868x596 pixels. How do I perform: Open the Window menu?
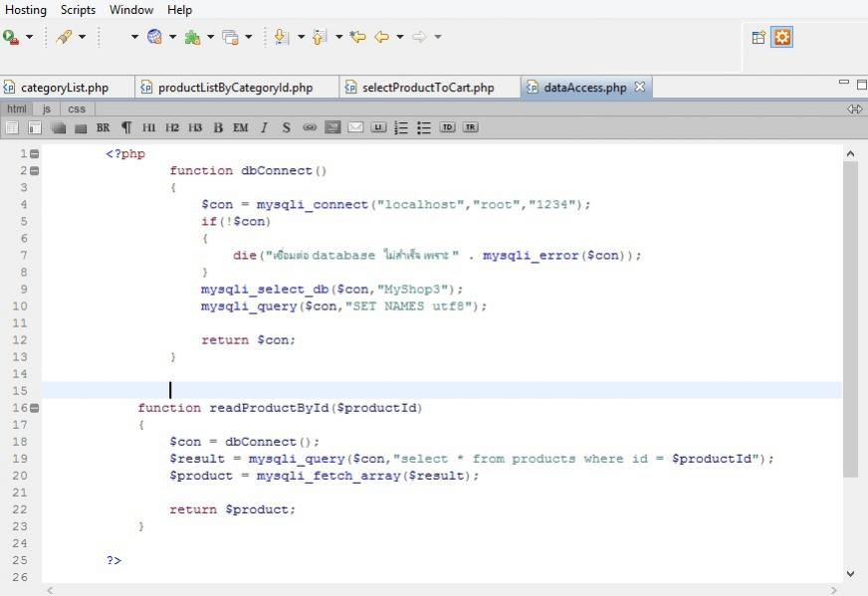[x=131, y=10]
